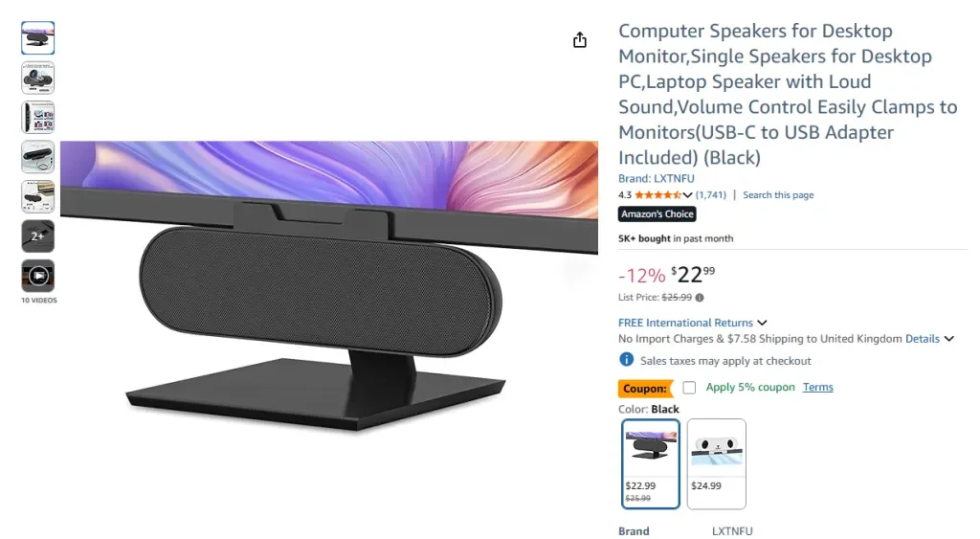Screen dimensions: 980x539
Task: Click the star rating icons
Action: [x=657, y=195]
